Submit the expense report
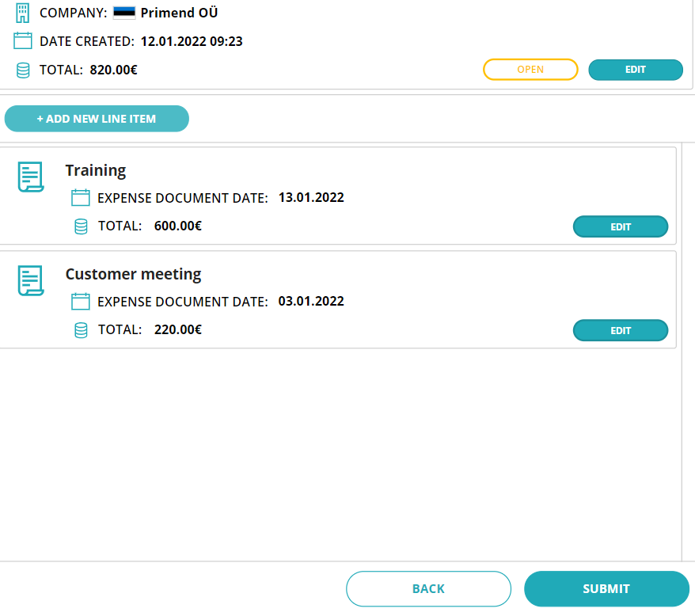The image size is (695, 616). coord(606,588)
